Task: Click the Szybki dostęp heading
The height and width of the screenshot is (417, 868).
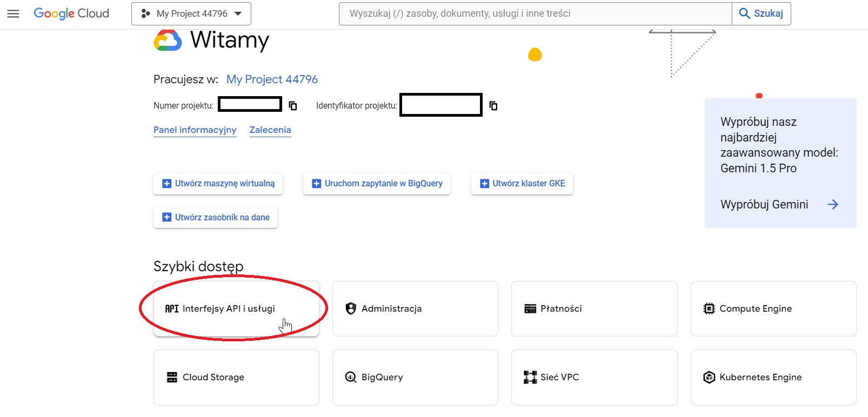Action: pyautogui.click(x=198, y=266)
